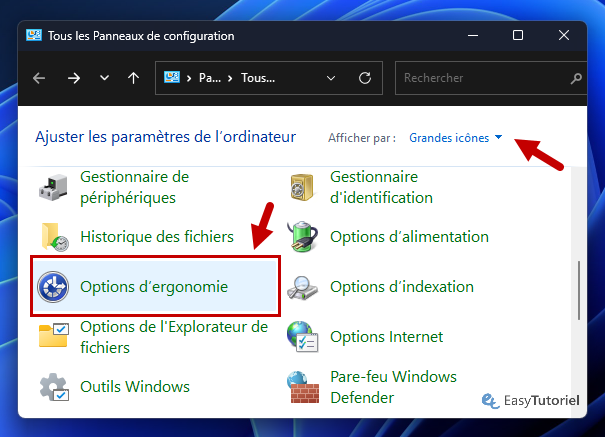Open the Outils Windows link
The image size is (605, 437).
pos(135,386)
